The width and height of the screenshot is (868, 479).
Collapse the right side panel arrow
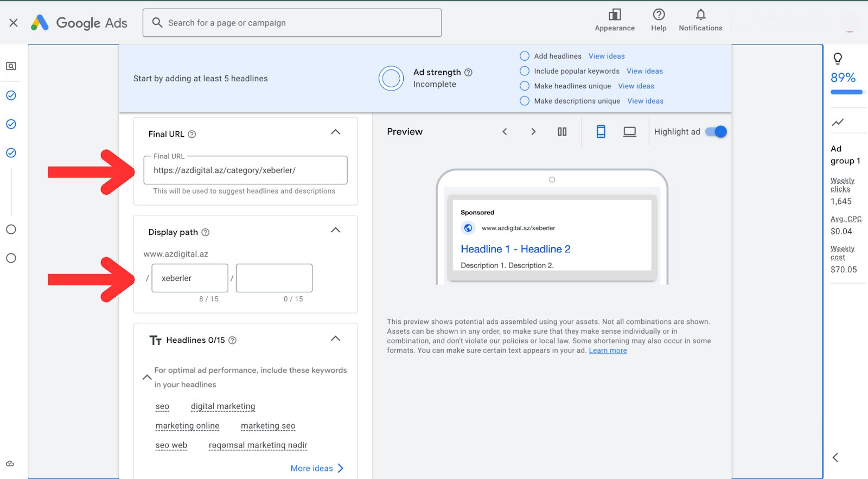[835, 457]
